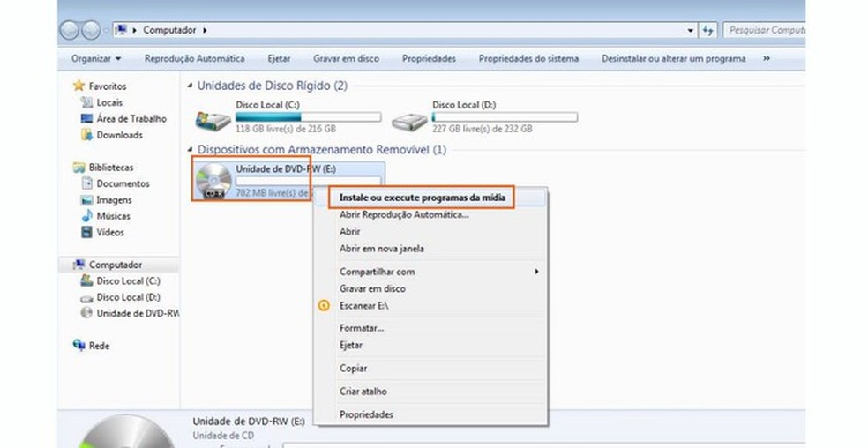This screenshot has width=868, height=448.
Task: Click the antivirus icon beside Escanear E:\
Action: tap(324, 306)
